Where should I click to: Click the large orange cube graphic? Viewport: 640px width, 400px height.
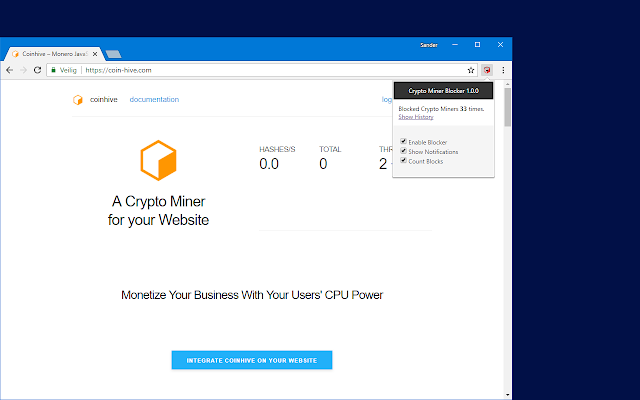pos(158,160)
